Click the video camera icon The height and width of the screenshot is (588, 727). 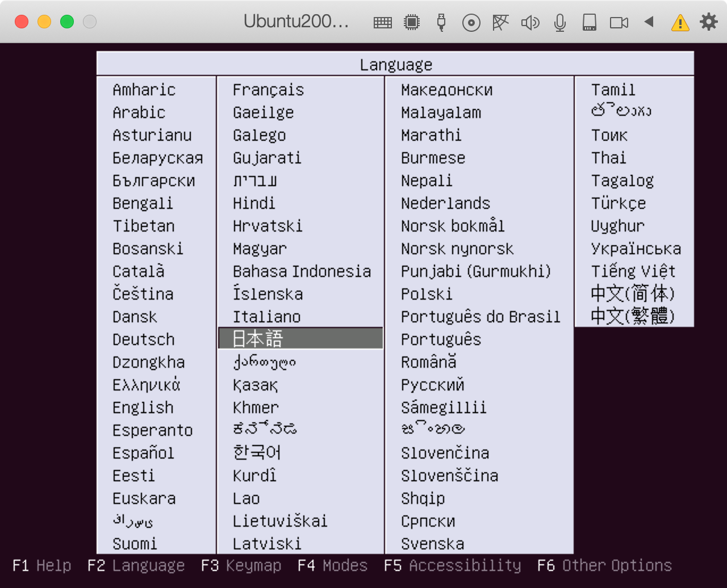click(619, 23)
